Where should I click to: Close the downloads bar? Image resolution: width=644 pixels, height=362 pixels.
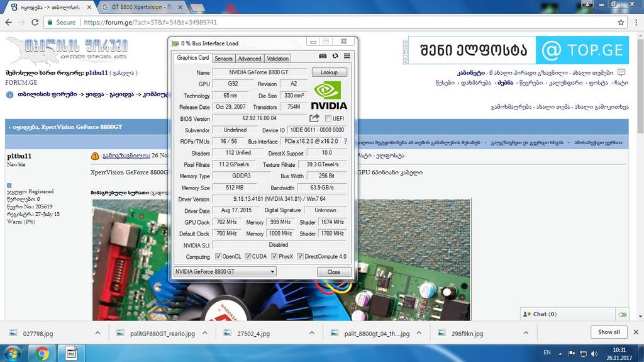pyautogui.click(x=636, y=332)
